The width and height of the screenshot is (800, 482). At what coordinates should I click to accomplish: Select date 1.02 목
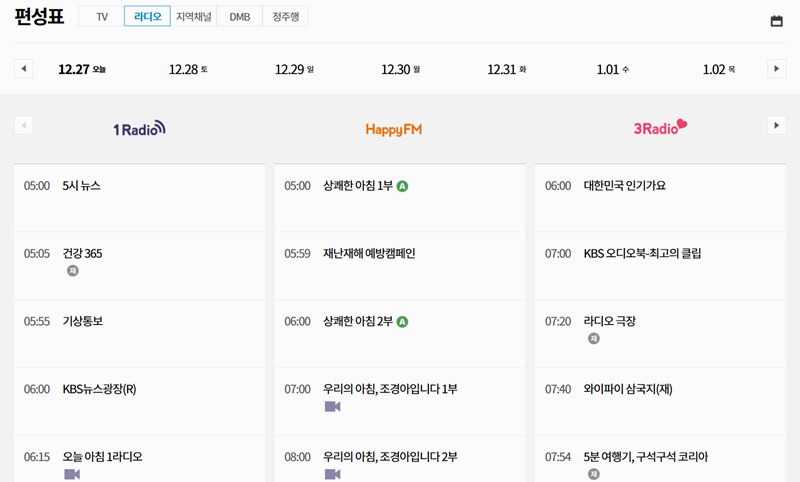pyautogui.click(x=719, y=69)
